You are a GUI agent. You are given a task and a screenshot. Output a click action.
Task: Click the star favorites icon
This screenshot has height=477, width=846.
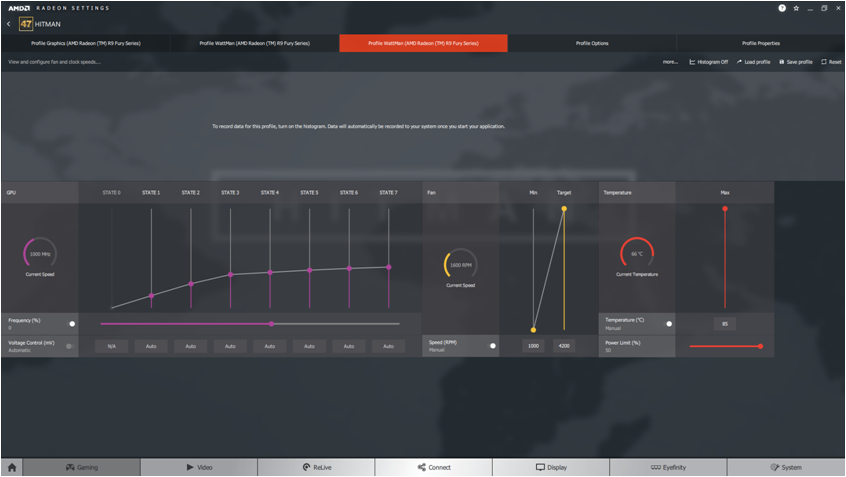(796, 8)
